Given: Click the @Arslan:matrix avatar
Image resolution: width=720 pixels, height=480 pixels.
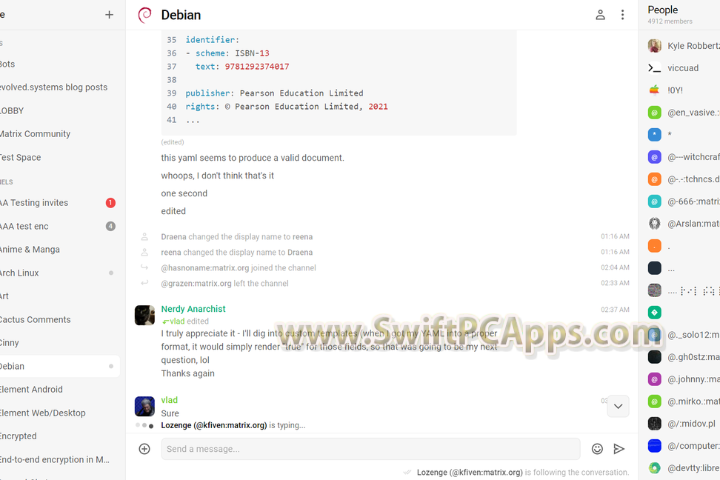Looking at the screenshot, I should click(654, 224).
